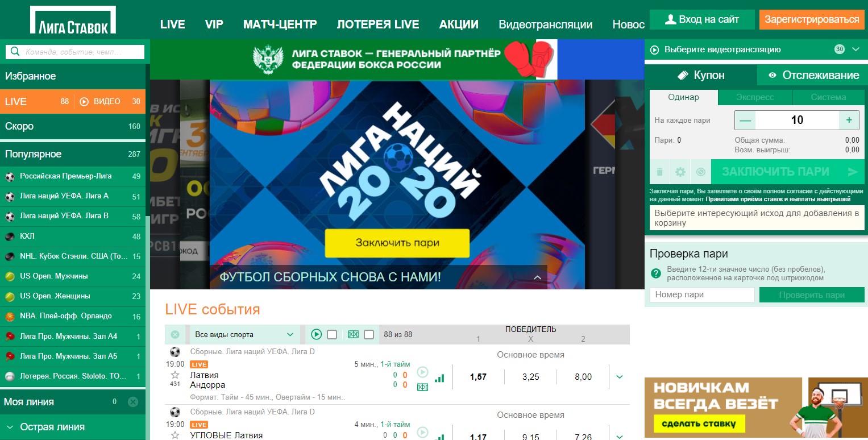The width and height of the screenshot is (868, 440).
Task: Open the Все виды спорта dropdown
Action: (244, 335)
